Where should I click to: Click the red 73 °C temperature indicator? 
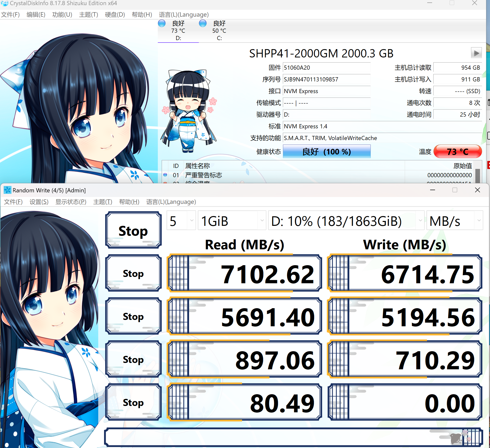coord(457,152)
